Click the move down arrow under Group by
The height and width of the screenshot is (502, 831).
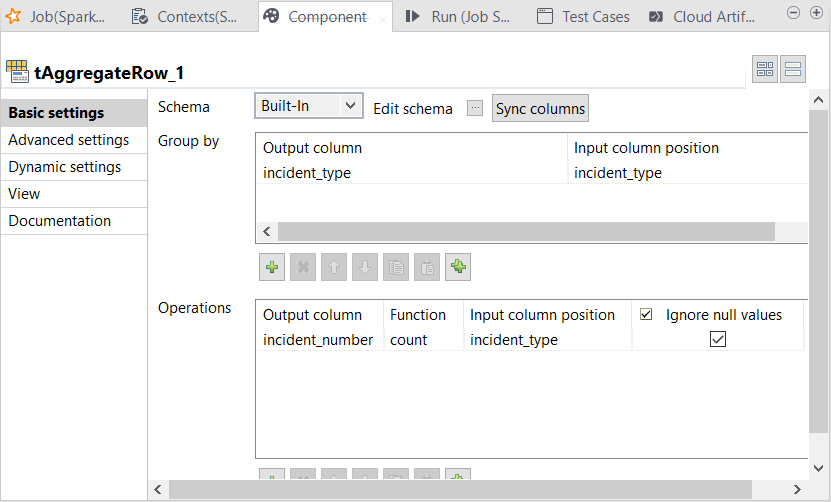(365, 267)
